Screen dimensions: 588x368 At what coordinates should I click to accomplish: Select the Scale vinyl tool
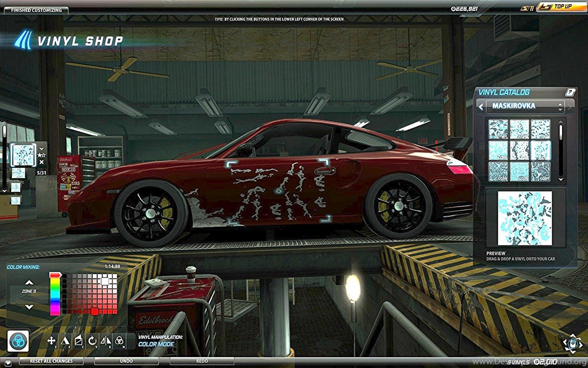point(65,341)
